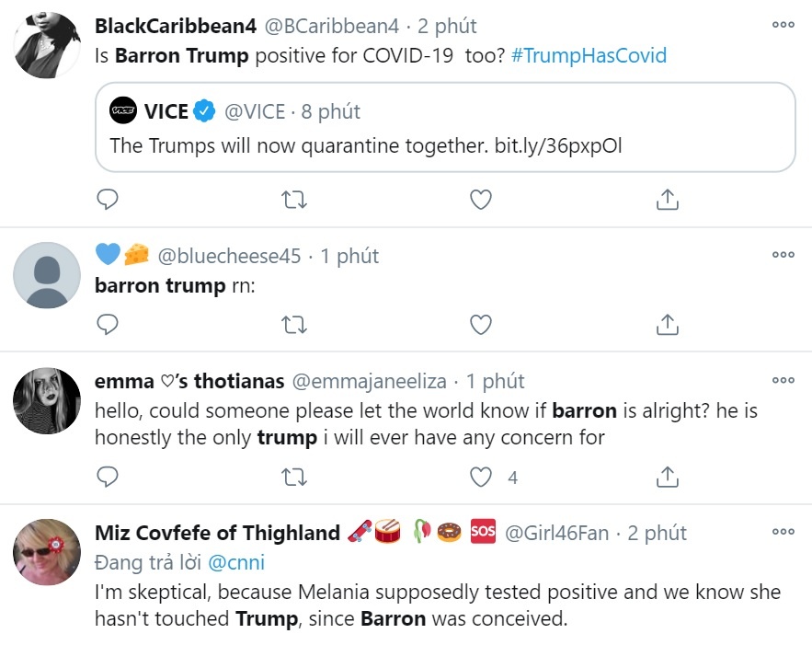The width and height of the screenshot is (812, 645).
Task: Open more options on bluecheese45's tweet
Action: (x=783, y=253)
